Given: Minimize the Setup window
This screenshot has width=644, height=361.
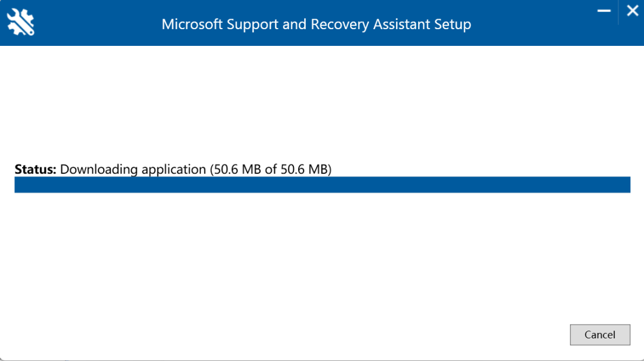Looking at the screenshot, I should pyautogui.click(x=605, y=11).
